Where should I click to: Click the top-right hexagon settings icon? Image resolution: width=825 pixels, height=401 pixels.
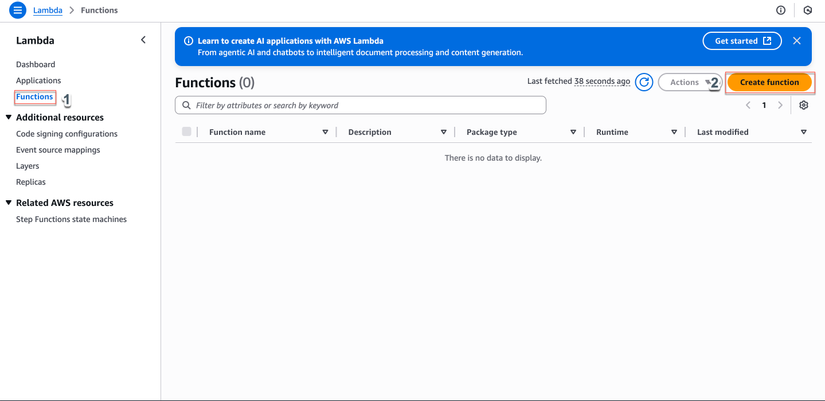808,10
